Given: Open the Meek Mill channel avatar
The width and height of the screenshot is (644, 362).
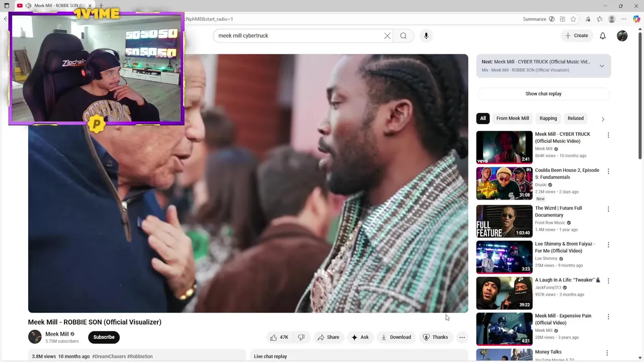Looking at the screenshot, I should (35, 337).
